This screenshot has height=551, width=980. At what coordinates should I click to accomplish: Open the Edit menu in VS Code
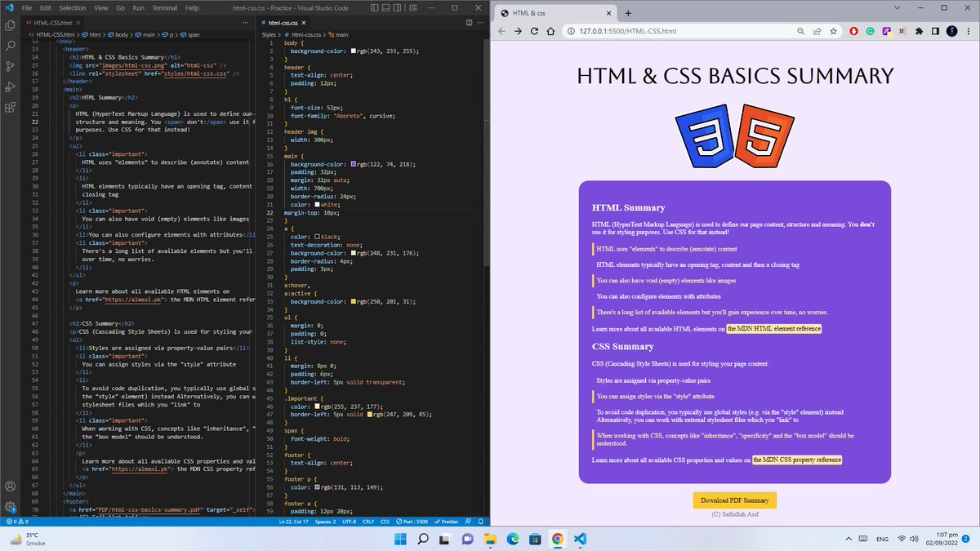pos(44,7)
